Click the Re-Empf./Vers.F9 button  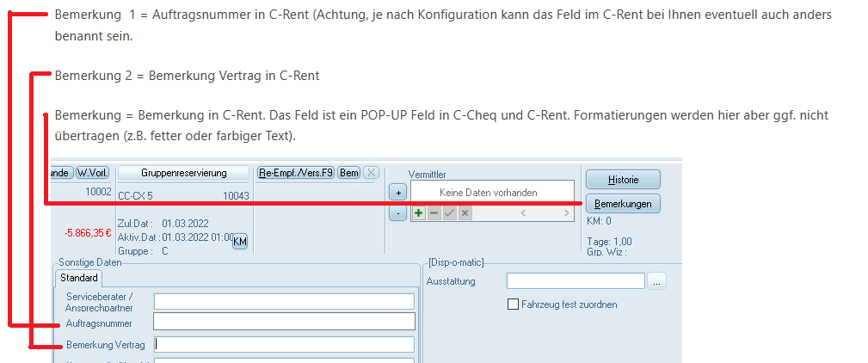point(296,173)
